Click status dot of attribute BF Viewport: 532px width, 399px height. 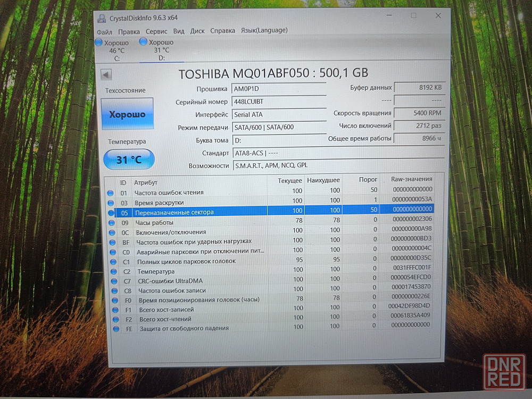(x=113, y=243)
